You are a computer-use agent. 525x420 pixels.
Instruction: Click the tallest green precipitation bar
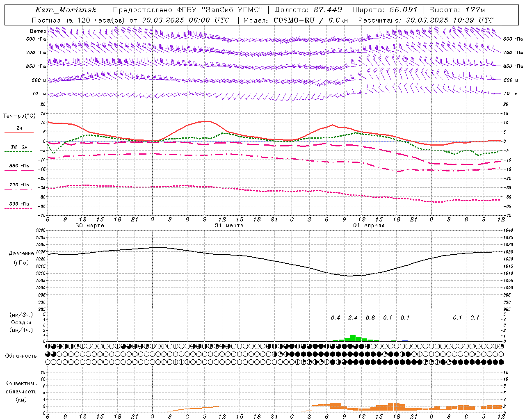tap(353, 338)
